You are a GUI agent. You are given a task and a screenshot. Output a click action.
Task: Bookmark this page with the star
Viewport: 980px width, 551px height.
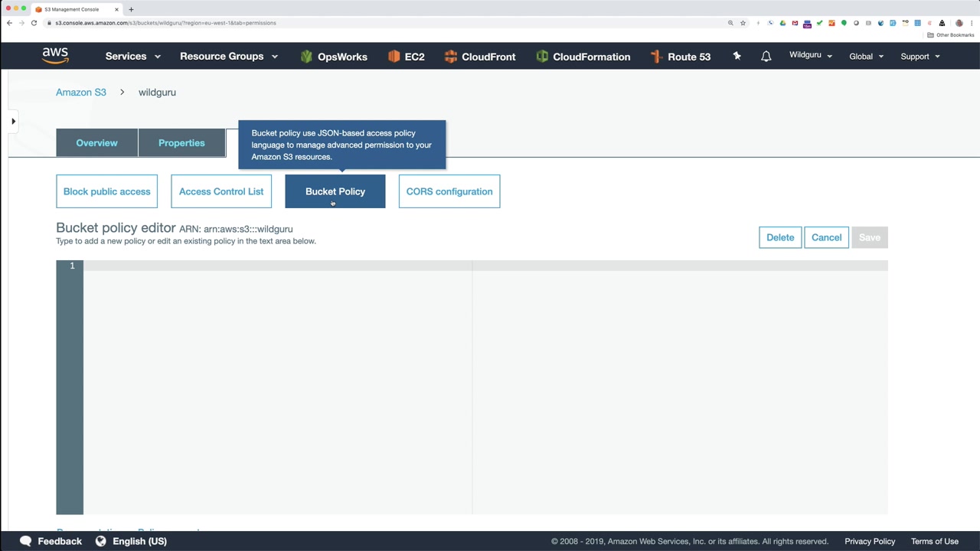pyautogui.click(x=743, y=23)
